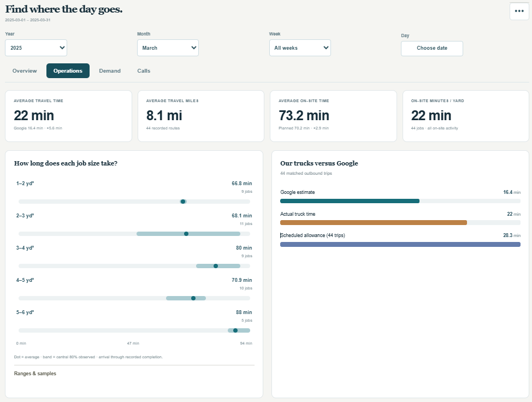The width and height of the screenshot is (532, 402).
Task: Click the average dot on the 4–5 yd³ bar
Action: [193, 298]
